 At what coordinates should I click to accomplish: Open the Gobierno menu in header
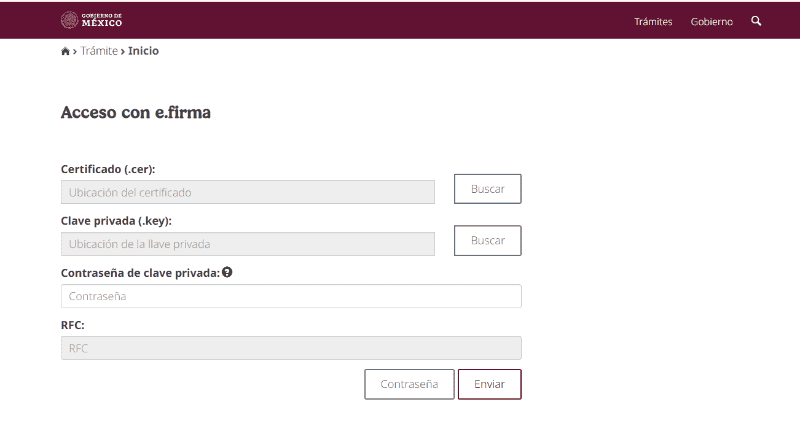(x=711, y=21)
